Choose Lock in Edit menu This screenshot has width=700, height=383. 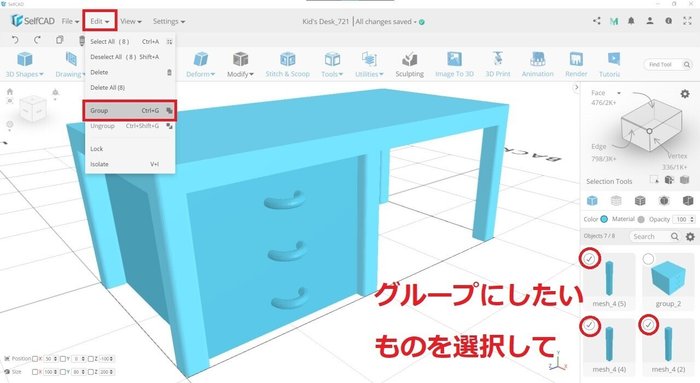[x=130, y=149]
